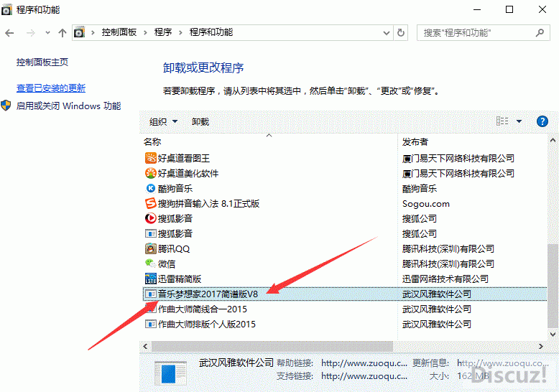Screen dimensions: 559x392
Task: Click the horizontal scrollbar left arrow
Action: coord(145,346)
